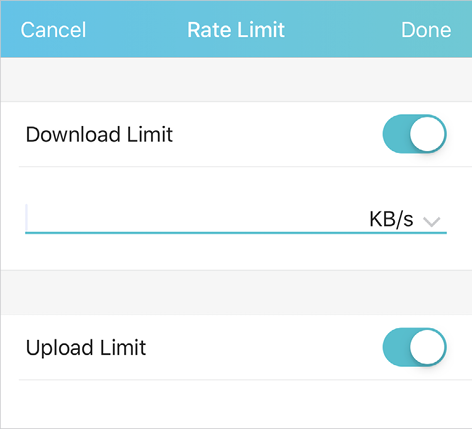Click the white knob of Download Limit toggle
The image size is (472, 429).
(x=428, y=134)
